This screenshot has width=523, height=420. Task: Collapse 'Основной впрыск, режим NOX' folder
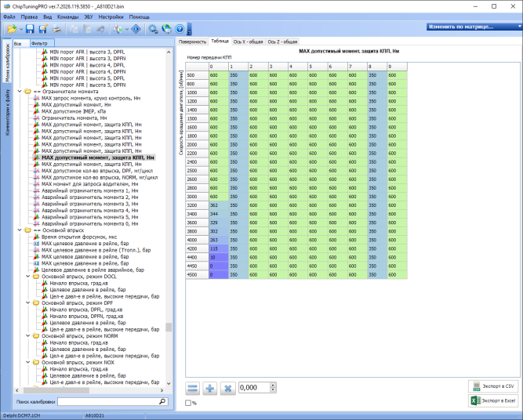click(28, 362)
